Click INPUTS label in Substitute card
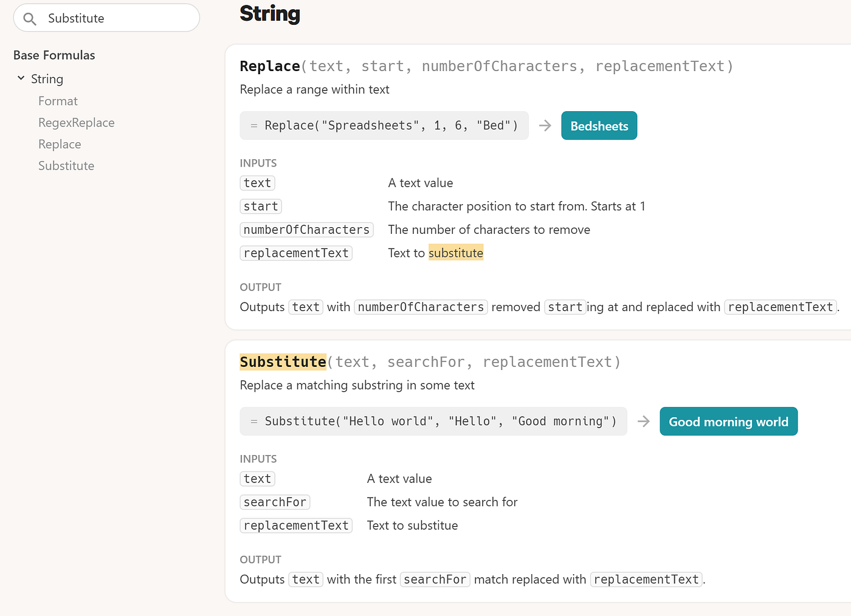This screenshot has width=851, height=616. coord(258,459)
